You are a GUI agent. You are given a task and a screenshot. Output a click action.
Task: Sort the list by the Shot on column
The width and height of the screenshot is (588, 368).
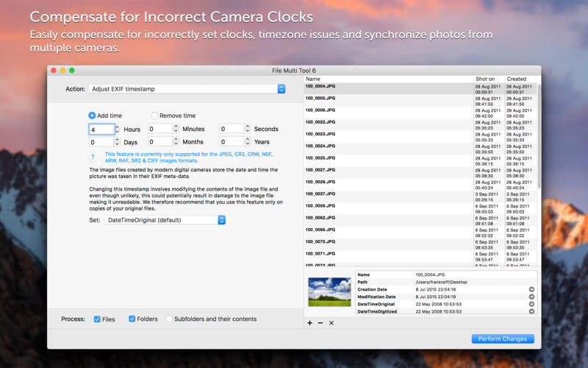pos(489,79)
